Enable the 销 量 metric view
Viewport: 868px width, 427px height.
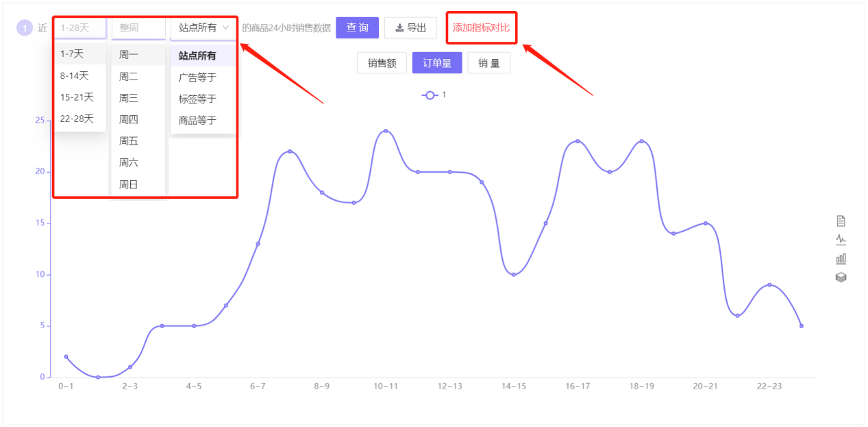[x=489, y=62]
